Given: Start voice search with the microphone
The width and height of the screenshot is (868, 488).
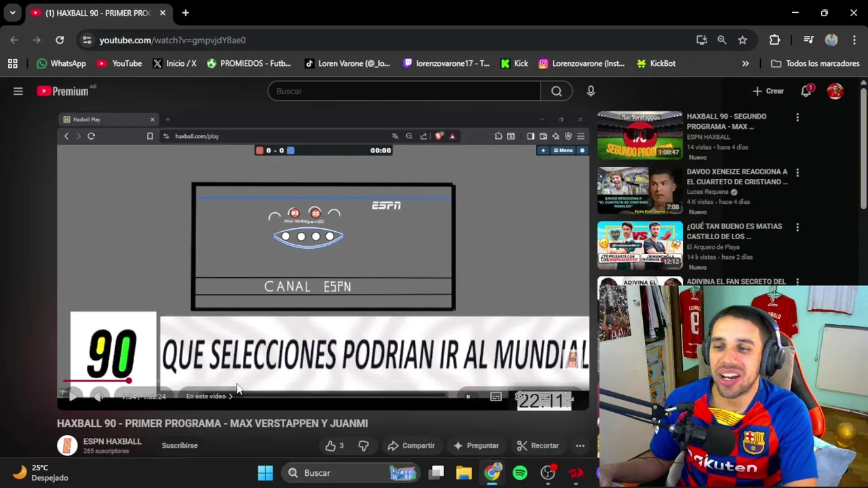Looking at the screenshot, I should coord(591,91).
